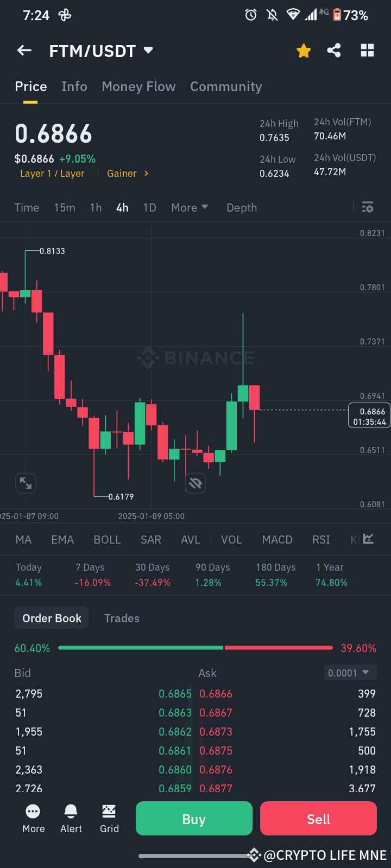Viewport: 391px width, 868px height.
Task: Open the share icon in the top bar
Action: [x=334, y=50]
